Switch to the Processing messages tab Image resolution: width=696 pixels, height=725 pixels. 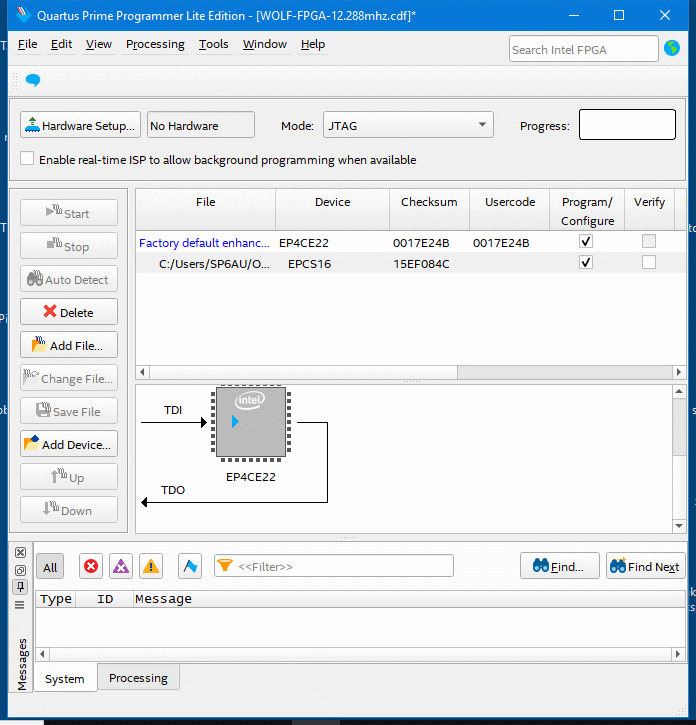[138, 678]
